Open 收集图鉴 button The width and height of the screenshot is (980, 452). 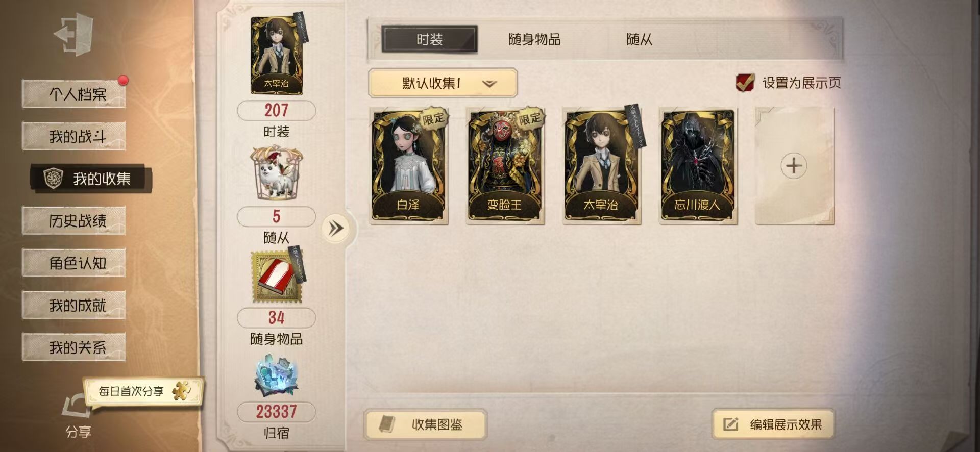pyautogui.click(x=425, y=424)
